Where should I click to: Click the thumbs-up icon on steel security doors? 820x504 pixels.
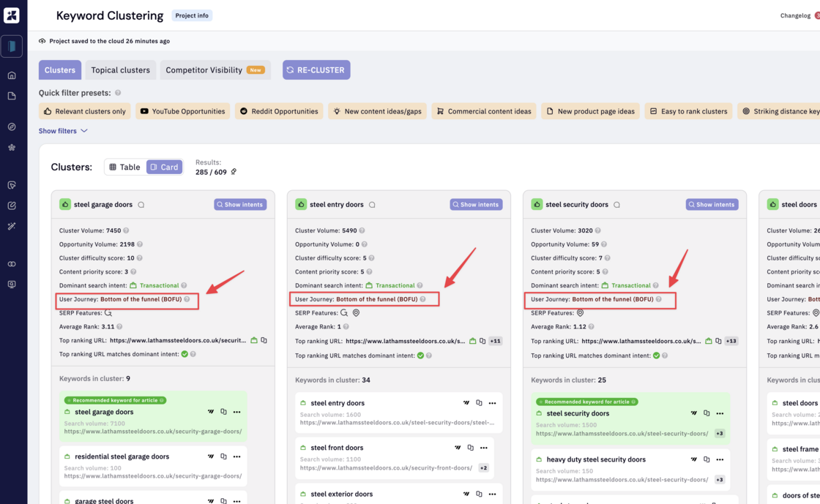[x=537, y=204]
